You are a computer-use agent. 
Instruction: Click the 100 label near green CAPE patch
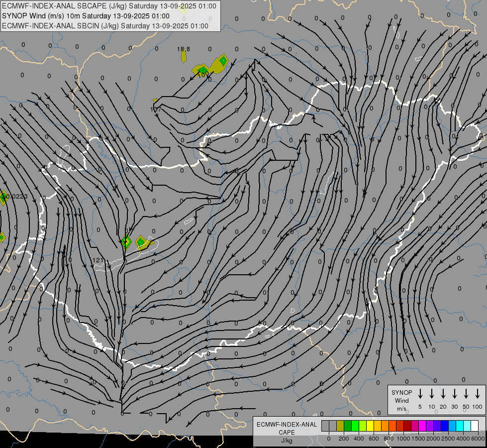point(203,75)
